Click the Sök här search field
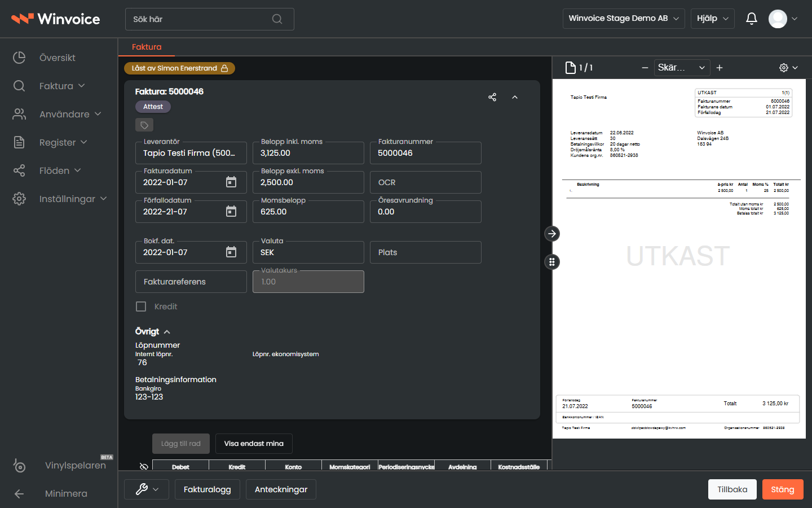This screenshot has width=812, height=508. pyautogui.click(x=210, y=19)
